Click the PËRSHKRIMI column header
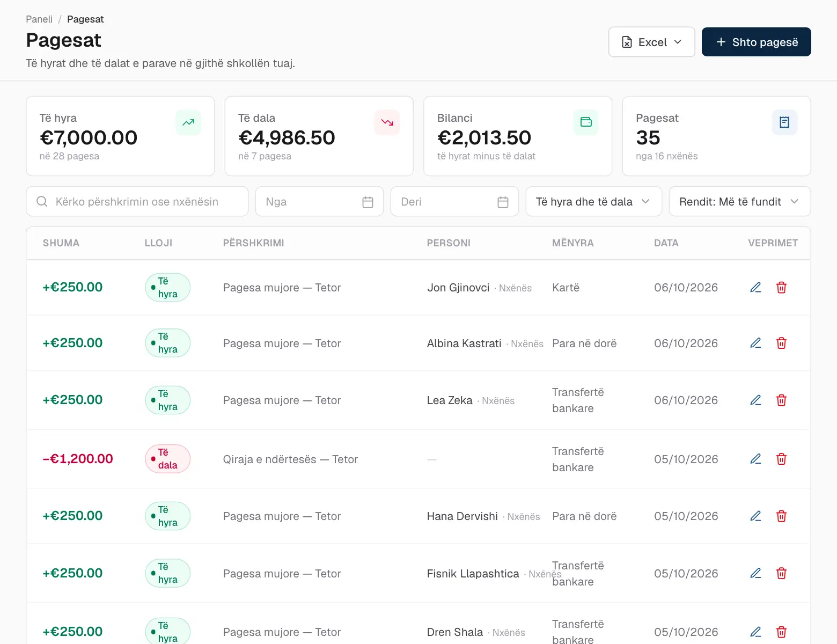Viewport: 837px width, 644px height. click(x=254, y=243)
